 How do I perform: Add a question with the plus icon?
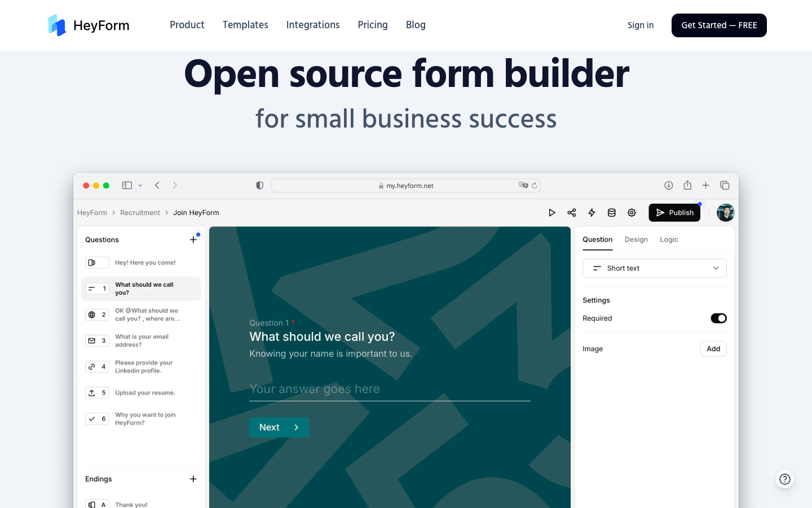[x=193, y=240]
